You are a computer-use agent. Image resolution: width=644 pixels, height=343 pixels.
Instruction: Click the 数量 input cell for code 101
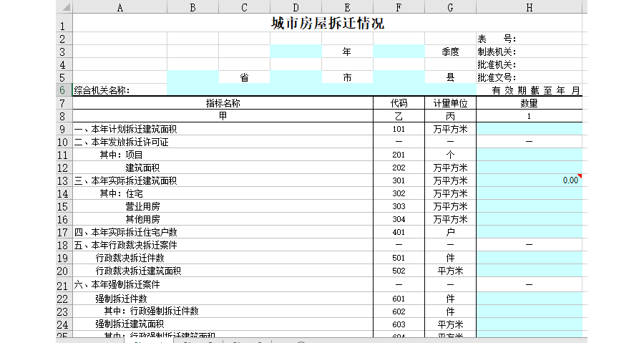coord(528,129)
